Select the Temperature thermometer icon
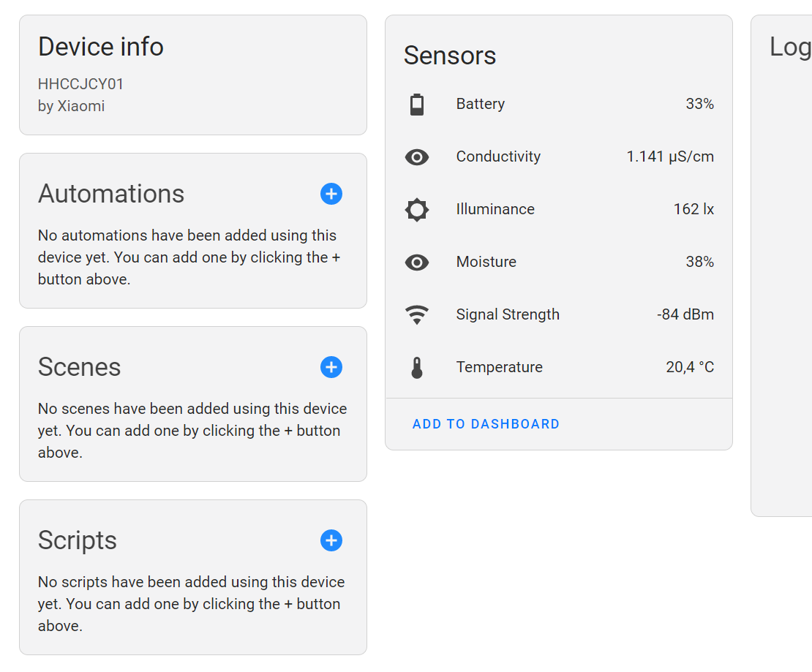This screenshot has height=672, width=812. click(x=417, y=367)
